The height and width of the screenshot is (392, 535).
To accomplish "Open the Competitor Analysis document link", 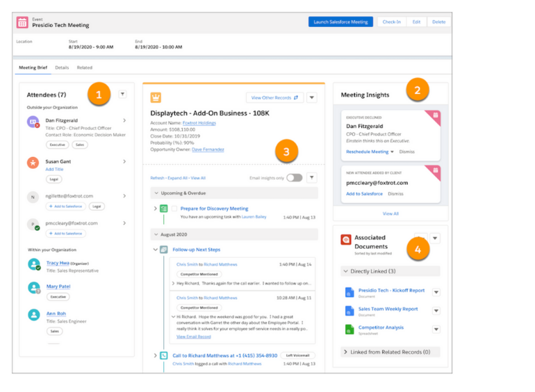I will click(381, 327).
